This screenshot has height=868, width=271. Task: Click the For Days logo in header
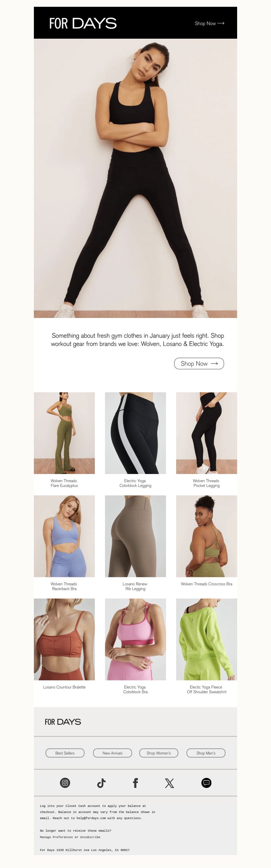tap(83, 23)
